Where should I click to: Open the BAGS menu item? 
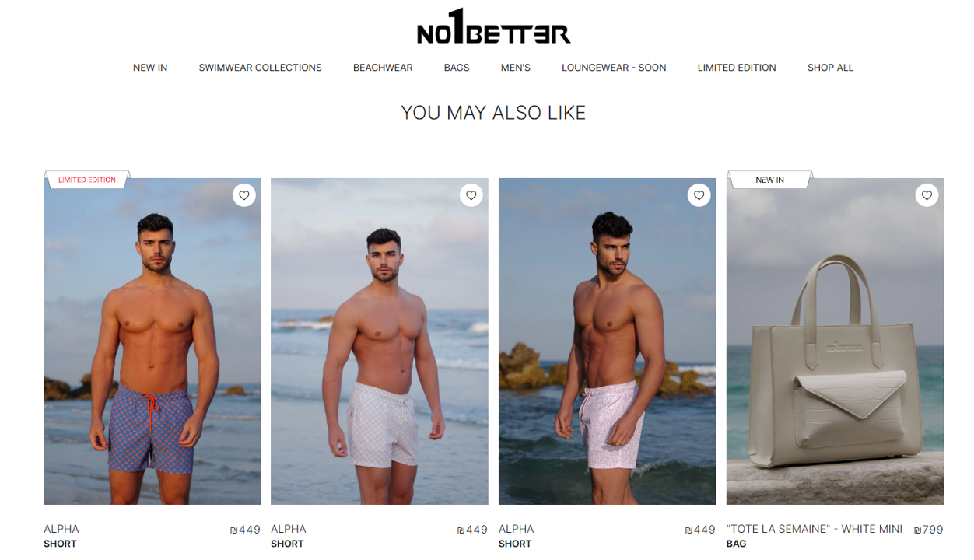pyautogui.click(x=457, y=68)
